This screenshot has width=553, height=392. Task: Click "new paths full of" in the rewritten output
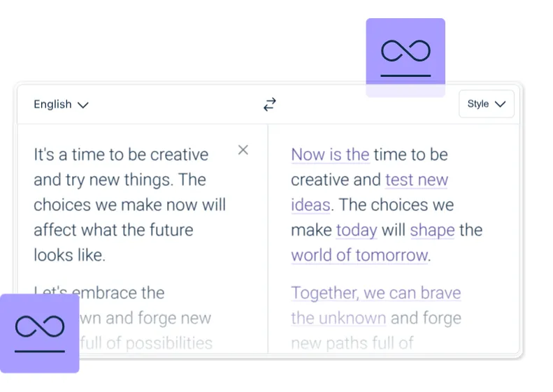pyautogui.click(x=352, y=343)
